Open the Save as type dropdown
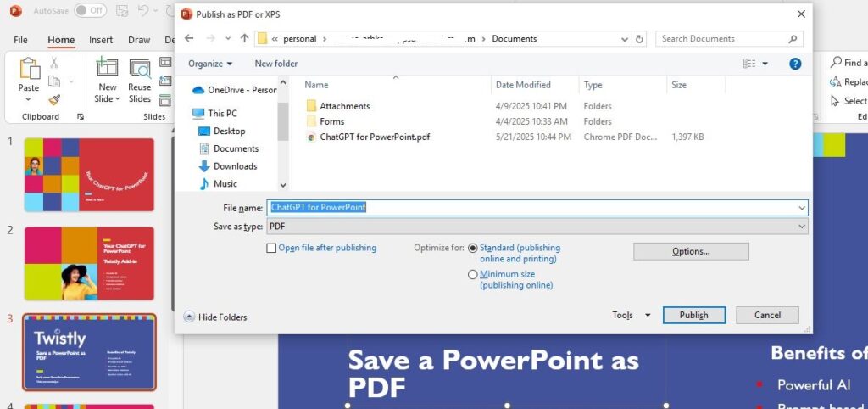This screenshot has height=409, width=868. point(802,226)
